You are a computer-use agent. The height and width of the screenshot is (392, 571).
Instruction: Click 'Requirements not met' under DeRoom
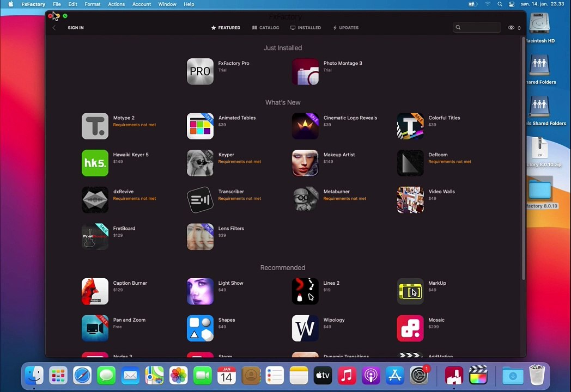click(449, 162)
